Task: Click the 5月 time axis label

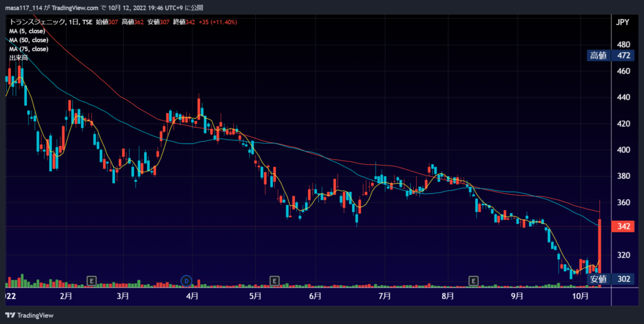Action: tap(255, 296)
